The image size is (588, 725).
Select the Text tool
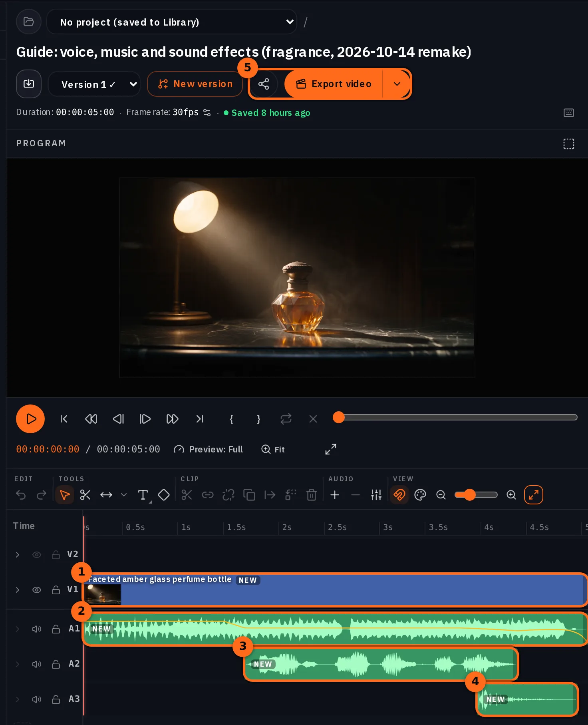(x=143, y=495)
